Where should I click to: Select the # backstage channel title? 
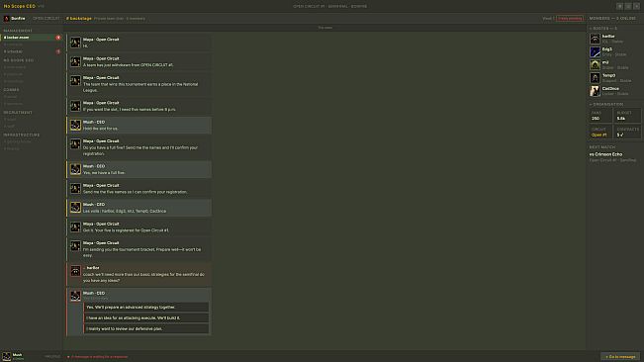(79, 19)
